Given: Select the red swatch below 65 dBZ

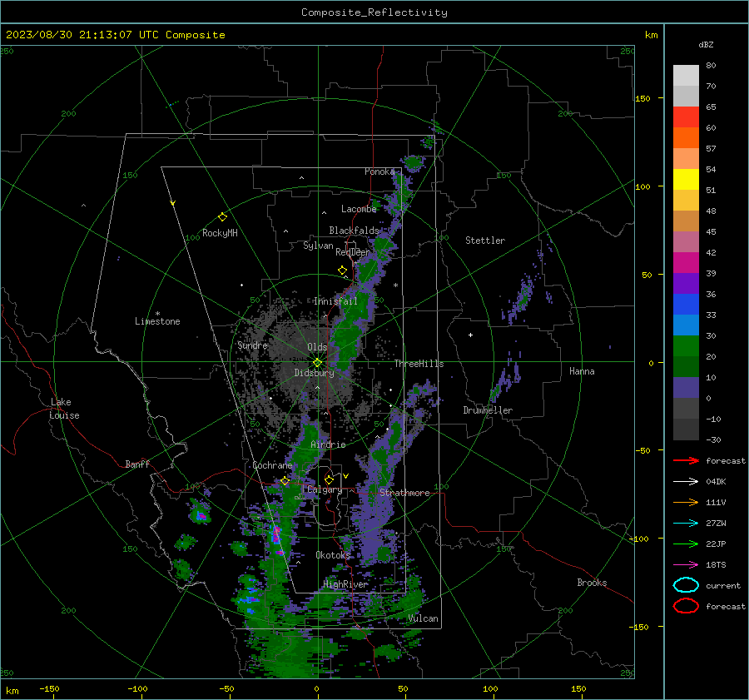Looking at the screenshot, I should 686,117.
